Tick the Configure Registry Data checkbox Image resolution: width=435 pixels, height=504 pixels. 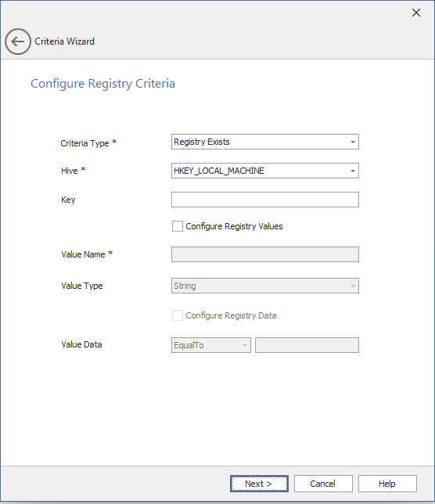pos(178,315)
